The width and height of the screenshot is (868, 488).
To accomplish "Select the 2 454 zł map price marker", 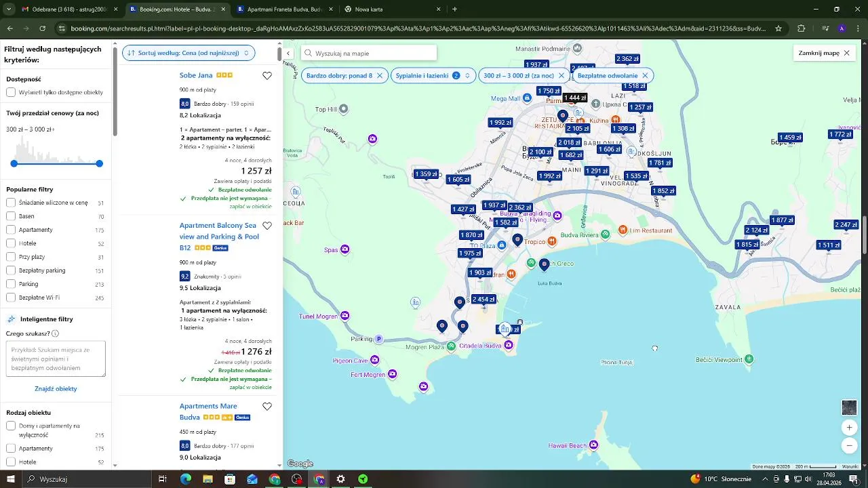I will click(484, 299).
